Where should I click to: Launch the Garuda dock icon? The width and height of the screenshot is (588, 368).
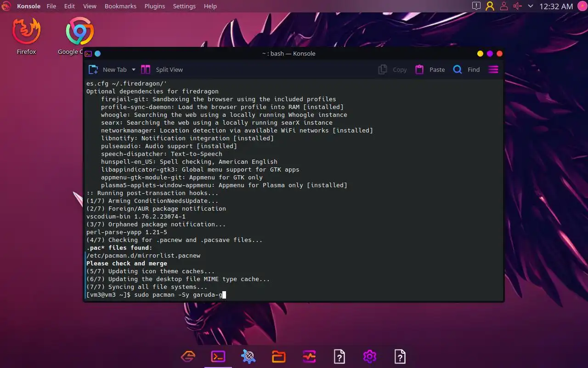[x=188, y=356]
